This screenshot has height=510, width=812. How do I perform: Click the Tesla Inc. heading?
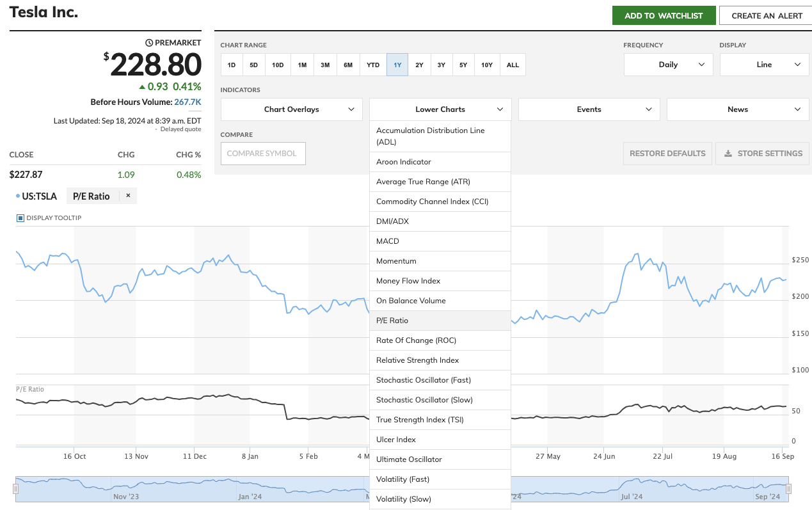click(44, 12)
